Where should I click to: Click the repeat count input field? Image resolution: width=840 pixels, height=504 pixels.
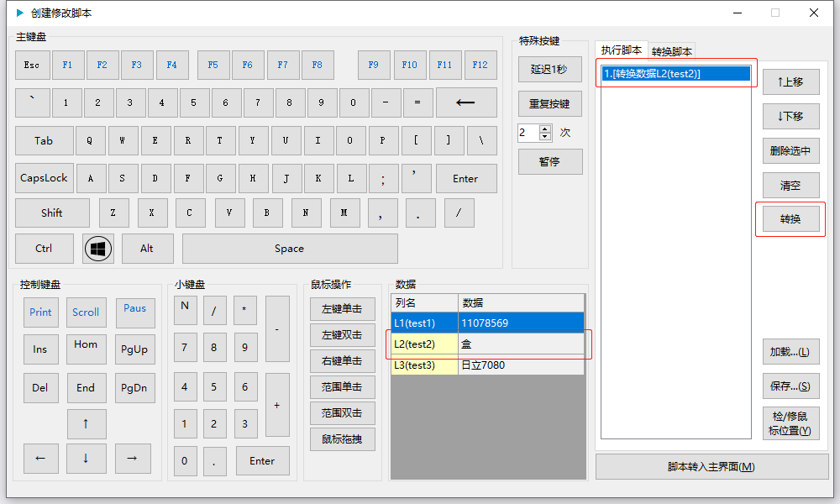tap(528, 132)
